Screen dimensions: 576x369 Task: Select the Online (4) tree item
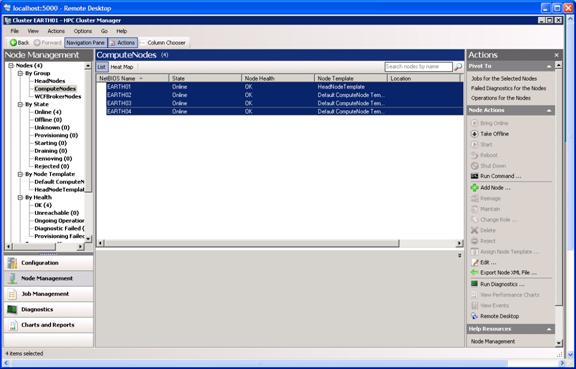tap(48, 112)
